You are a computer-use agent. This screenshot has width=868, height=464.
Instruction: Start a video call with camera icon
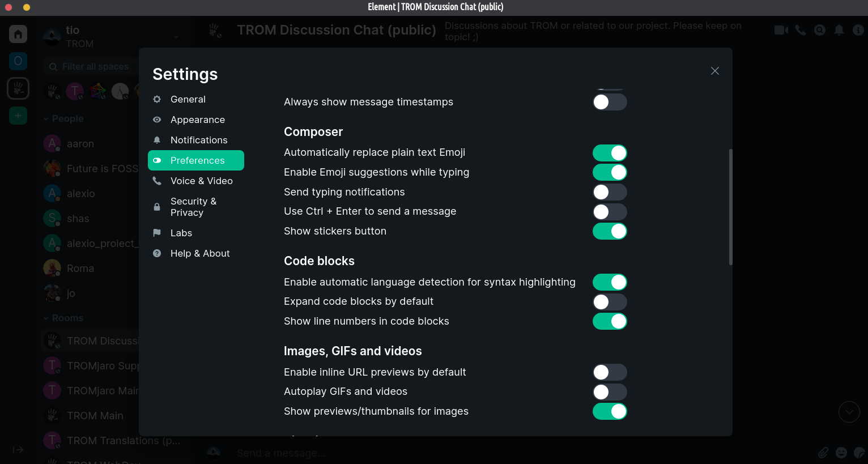click(781, 30)
